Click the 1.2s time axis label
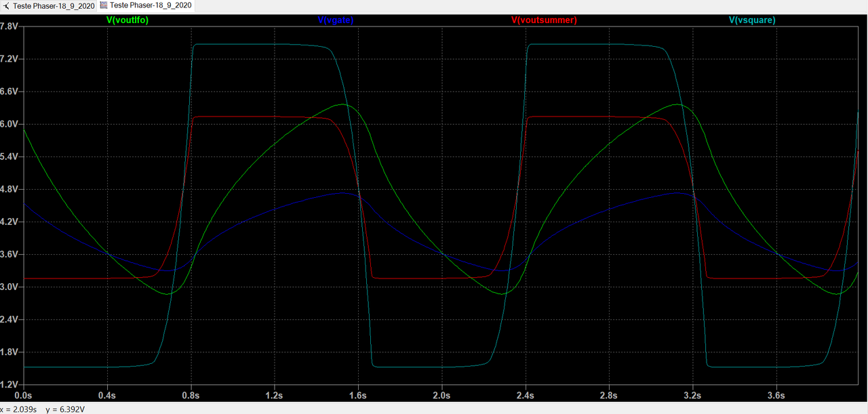Screen dimensions: 868x414 (274, 395)
